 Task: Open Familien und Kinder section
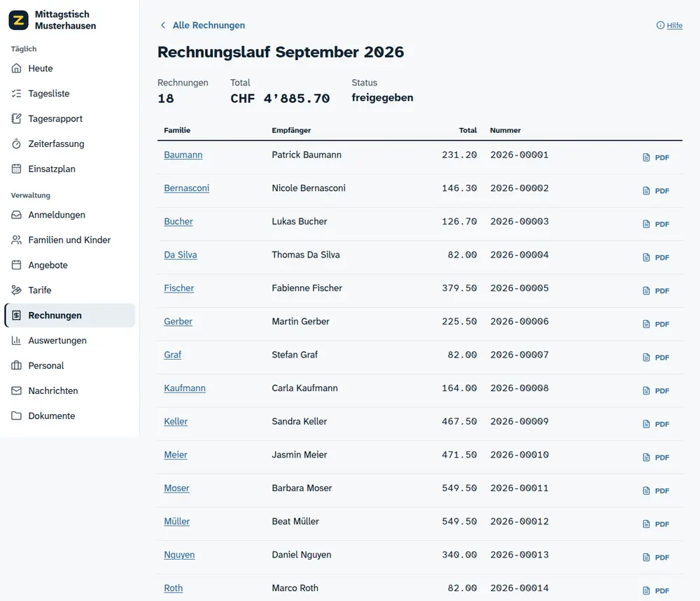[70, 240]
